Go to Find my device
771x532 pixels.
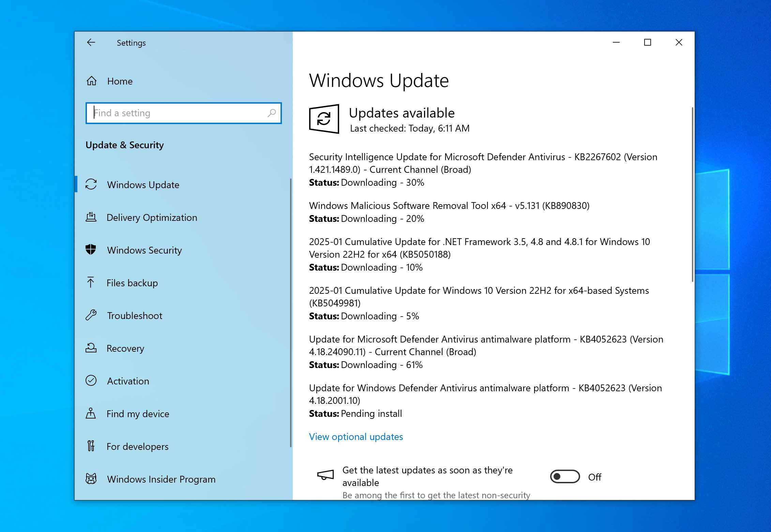tap(138, 414)
